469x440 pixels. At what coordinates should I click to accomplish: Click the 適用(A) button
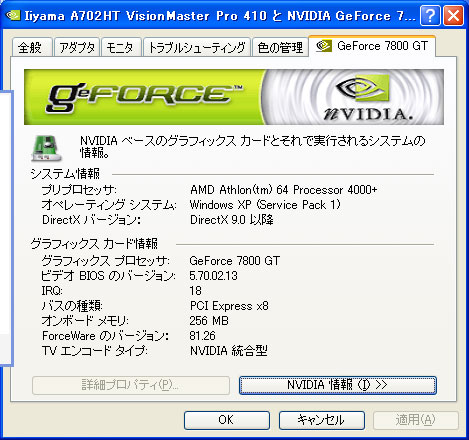pyautogui.click(x=416, y=420)
